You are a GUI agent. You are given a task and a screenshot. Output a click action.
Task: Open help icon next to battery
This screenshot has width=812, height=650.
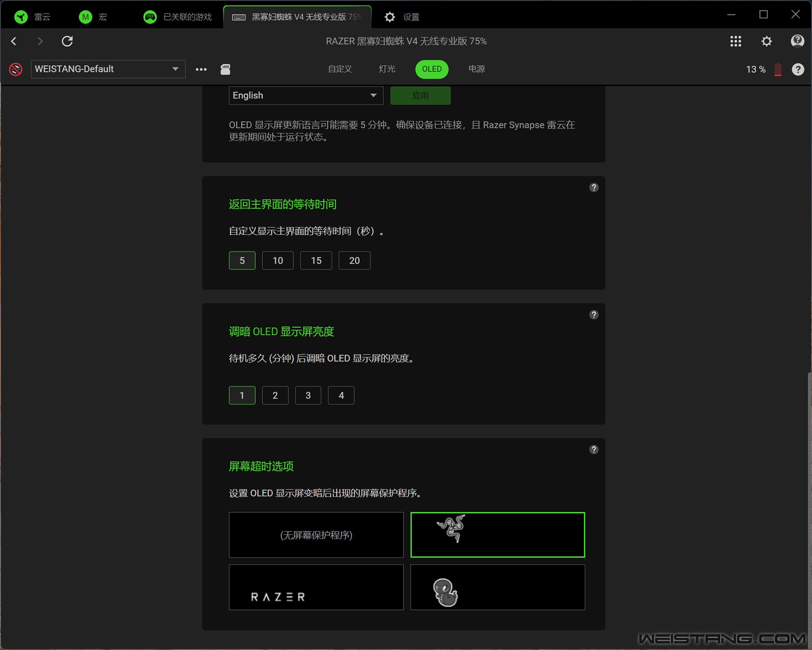(x=798, y=69)
